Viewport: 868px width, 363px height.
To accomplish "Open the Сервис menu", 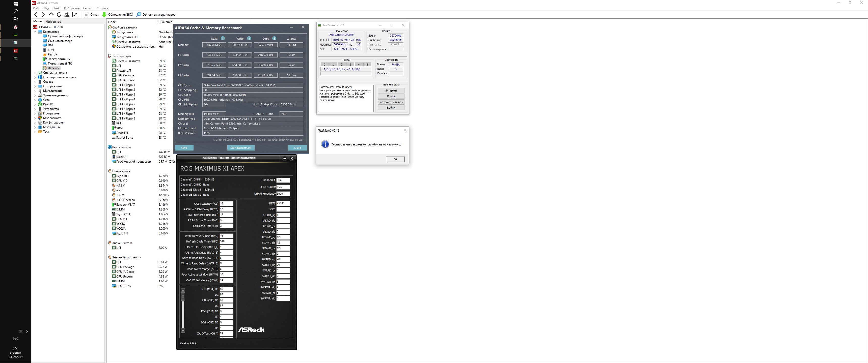I will point(88,8).
